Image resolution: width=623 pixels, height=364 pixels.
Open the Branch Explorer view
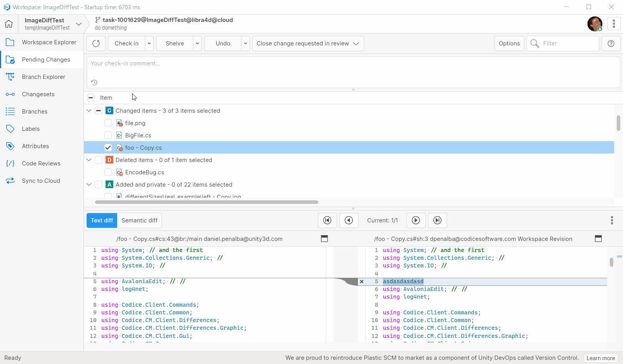click(43, 77)
